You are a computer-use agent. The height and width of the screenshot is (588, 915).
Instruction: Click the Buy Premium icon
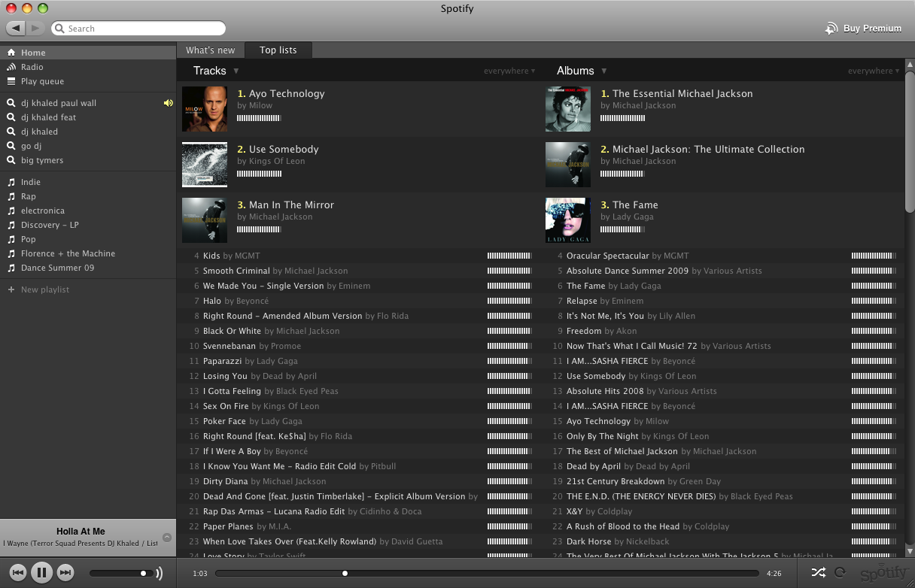point(831,29)
